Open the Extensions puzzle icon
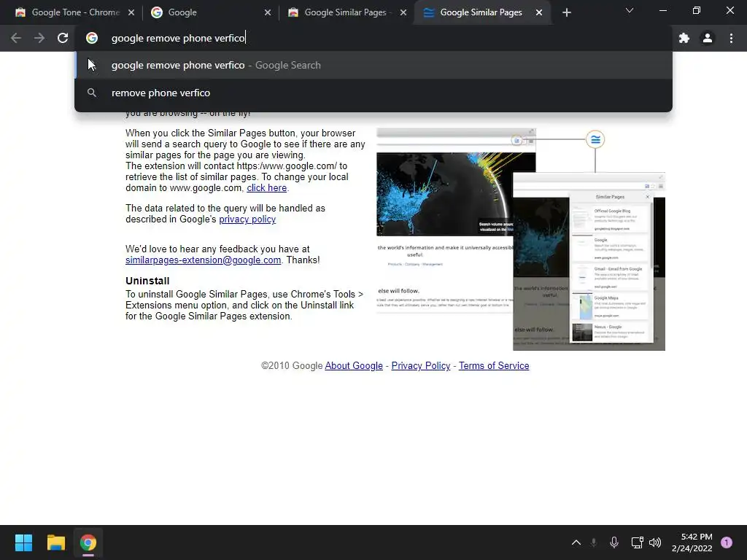 (684, 38)
